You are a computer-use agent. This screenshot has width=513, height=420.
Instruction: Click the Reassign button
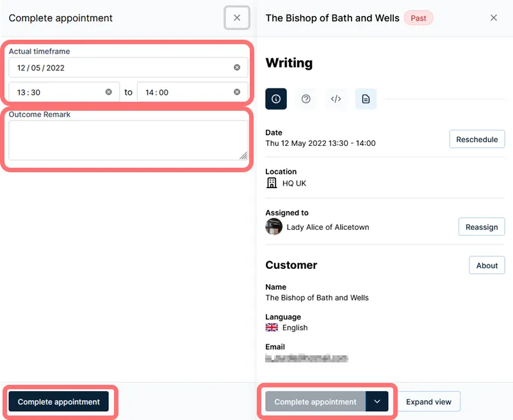482,227
